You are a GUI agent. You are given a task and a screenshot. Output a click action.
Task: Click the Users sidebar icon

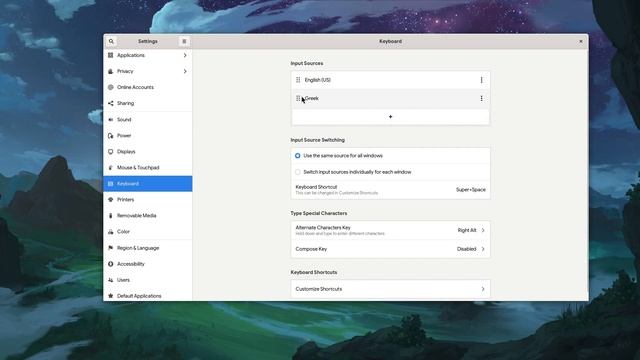(110, 280)
